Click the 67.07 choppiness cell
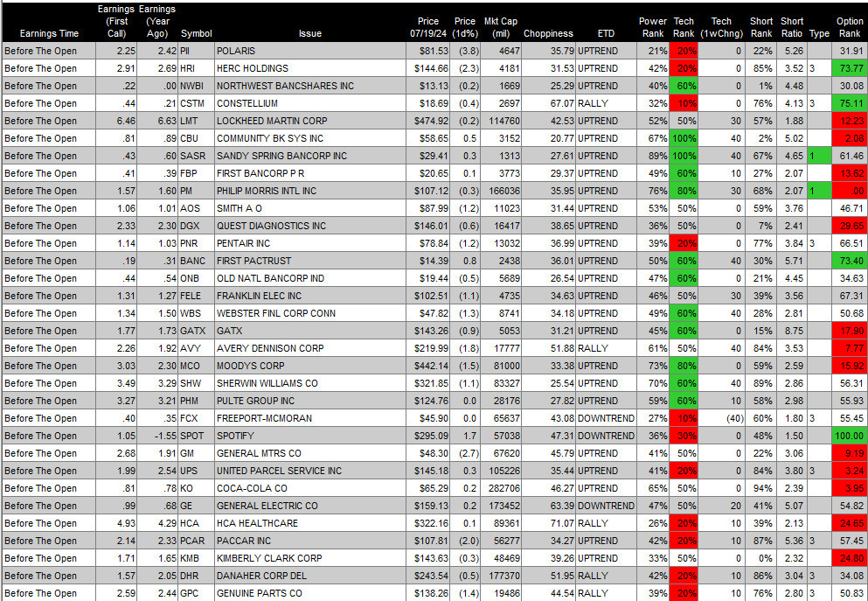Image resolution: width=868 pixels, height=601 pixels. tap(548, 103)
